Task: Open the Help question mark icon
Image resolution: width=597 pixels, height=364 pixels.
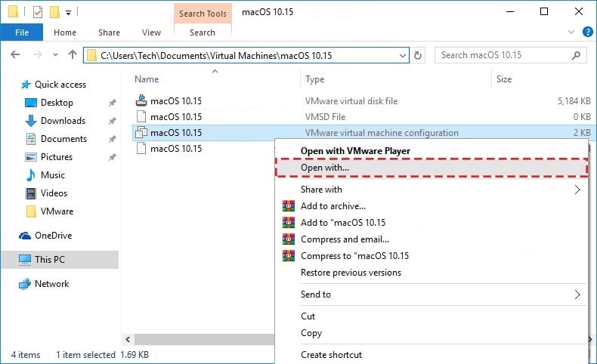Action: 587,32
